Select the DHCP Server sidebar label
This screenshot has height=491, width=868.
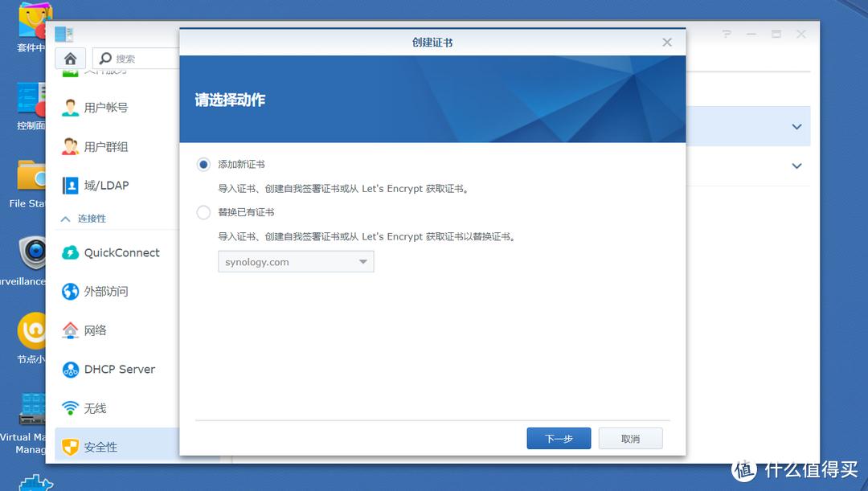click(120, 369)
